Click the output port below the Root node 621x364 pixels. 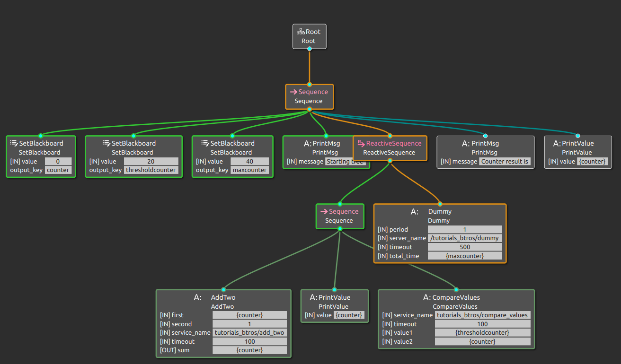click(309, 49)
